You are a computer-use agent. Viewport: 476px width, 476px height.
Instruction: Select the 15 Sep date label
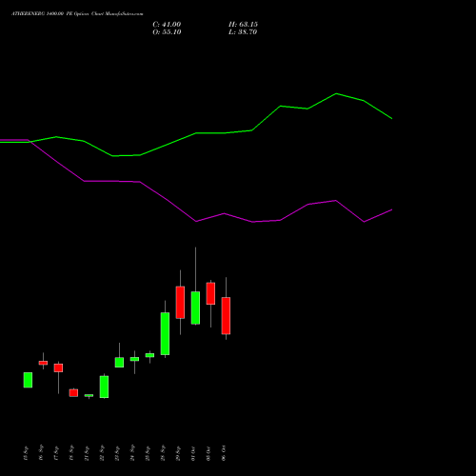tap(26, 453)
